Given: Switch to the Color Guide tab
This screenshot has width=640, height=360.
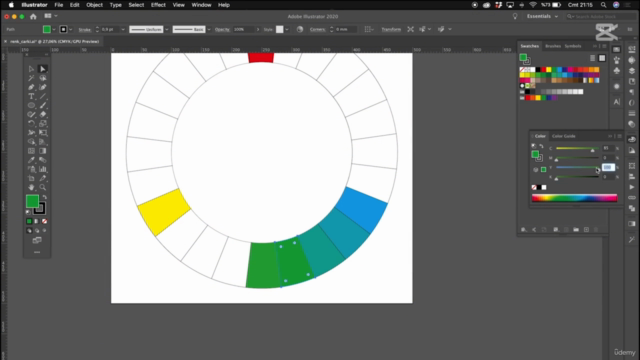Looking at the screenshot, I should 563,136.
